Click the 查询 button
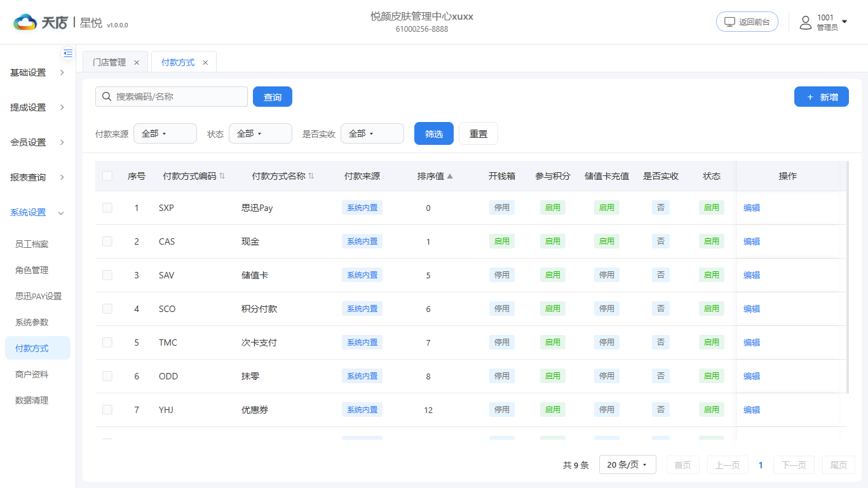This screenshot has height=488, width=868. coord(273,97)
